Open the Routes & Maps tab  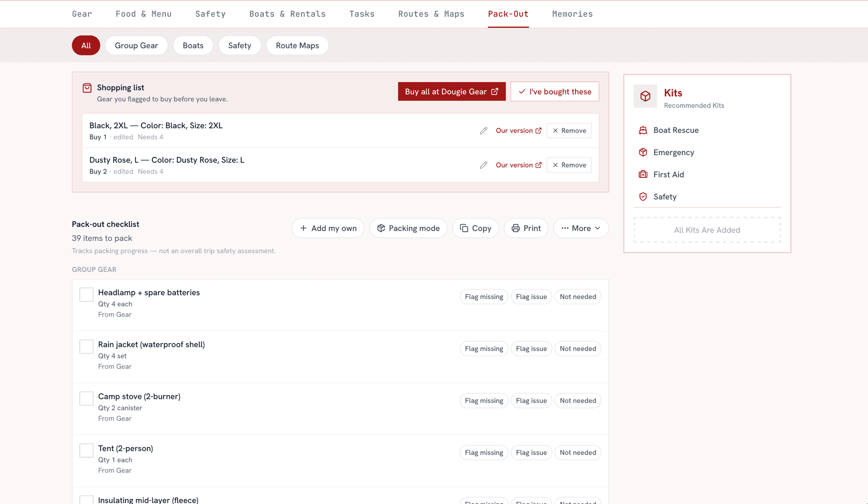pos(431,14)
